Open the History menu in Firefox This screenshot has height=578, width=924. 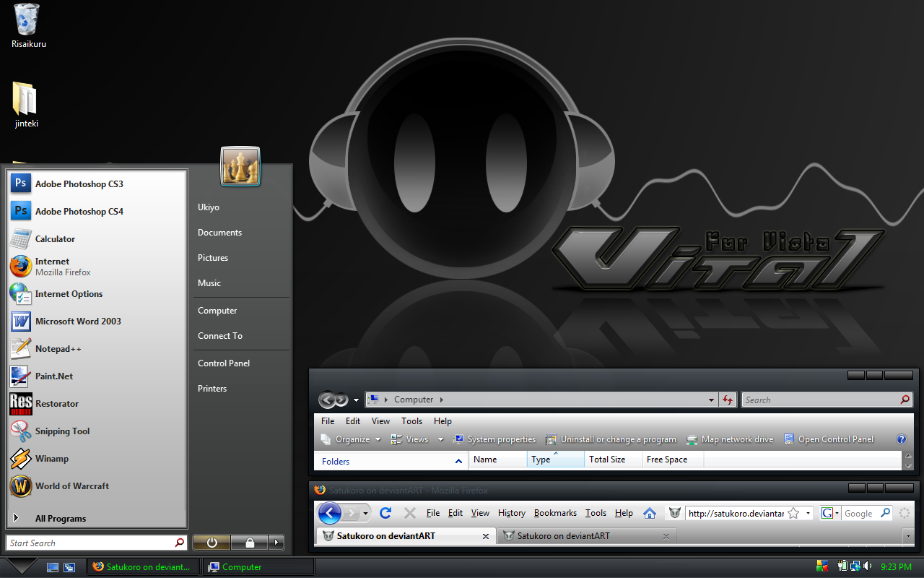click(x=511, y=513)
